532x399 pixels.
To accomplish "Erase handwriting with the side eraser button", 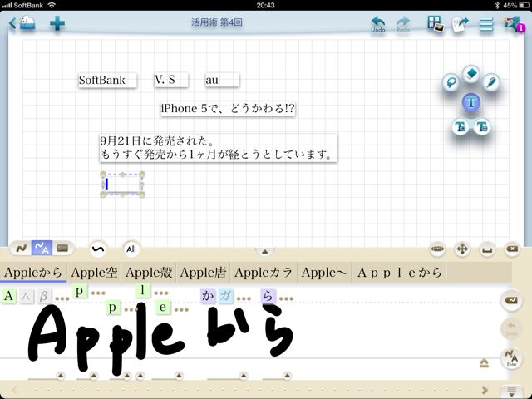I will pyautogui.click(x=511, y=300).
